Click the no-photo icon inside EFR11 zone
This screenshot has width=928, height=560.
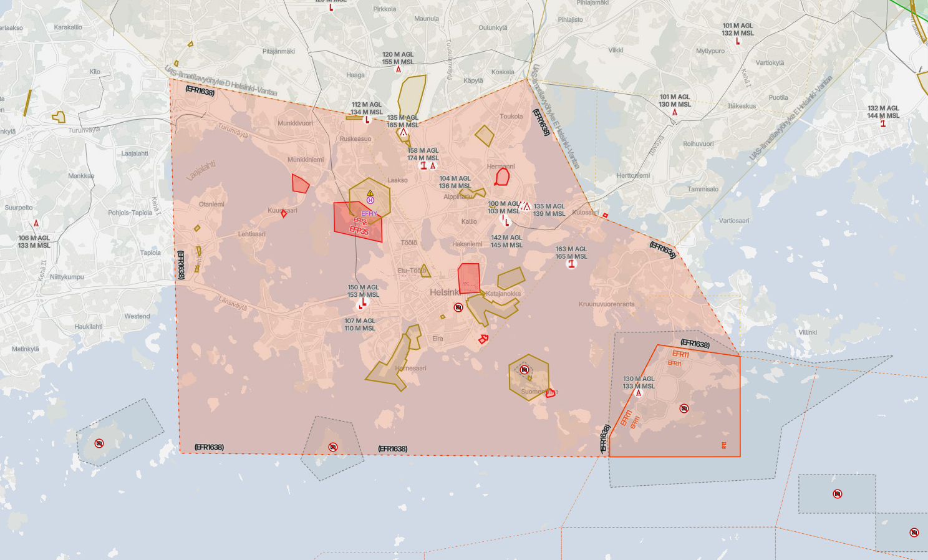click(684, 408)
